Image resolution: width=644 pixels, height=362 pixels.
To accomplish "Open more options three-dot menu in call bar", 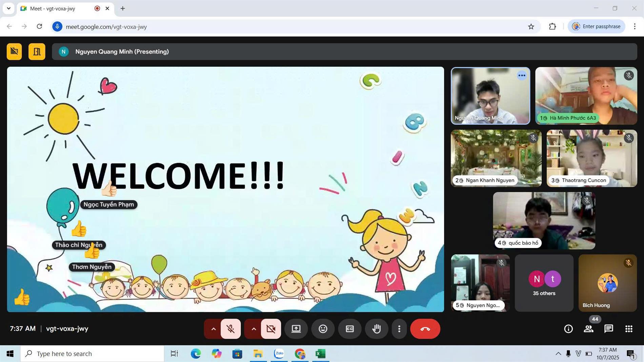I will pyautogui.click(x=399, y=329).
